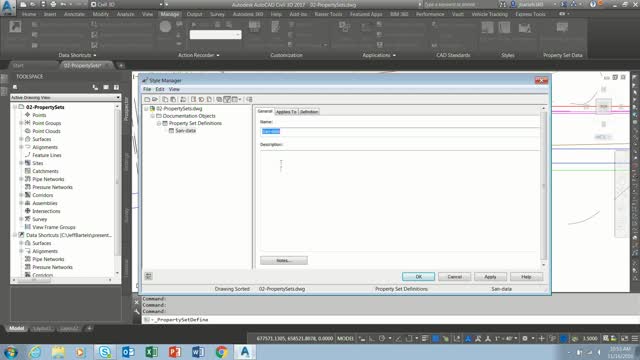
Task: Click the Name input field
Action: [400, 131]
